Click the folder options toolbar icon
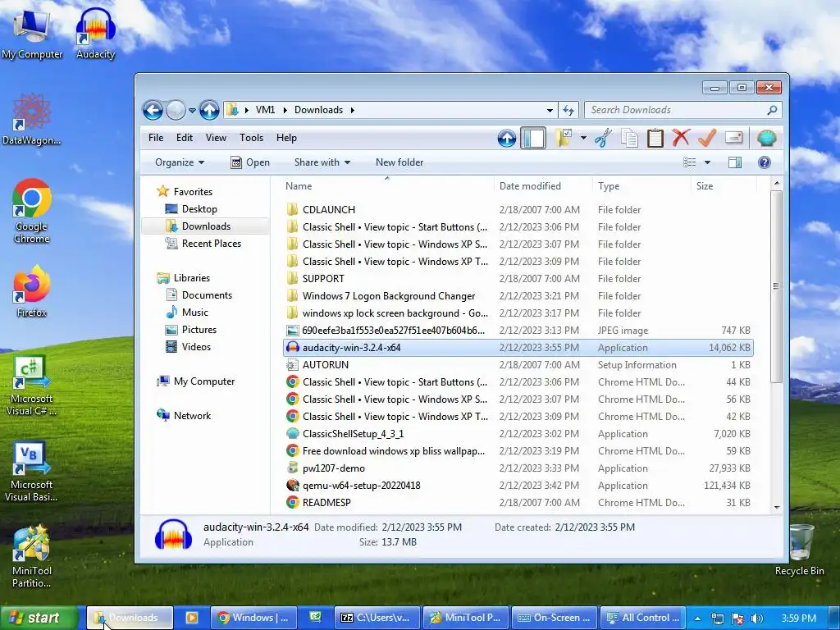Viewport: 840px width, 630px height. (x=563, y=138)
